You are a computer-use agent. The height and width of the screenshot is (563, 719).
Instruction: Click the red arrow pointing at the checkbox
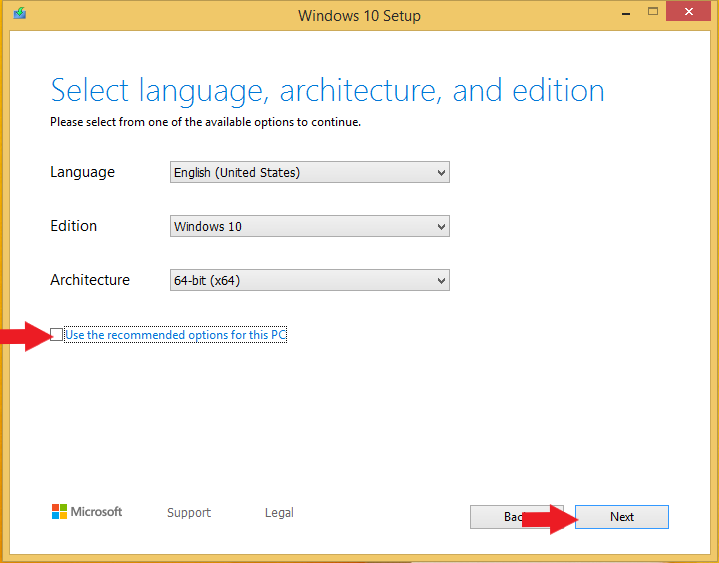click(x=25, y=336)
